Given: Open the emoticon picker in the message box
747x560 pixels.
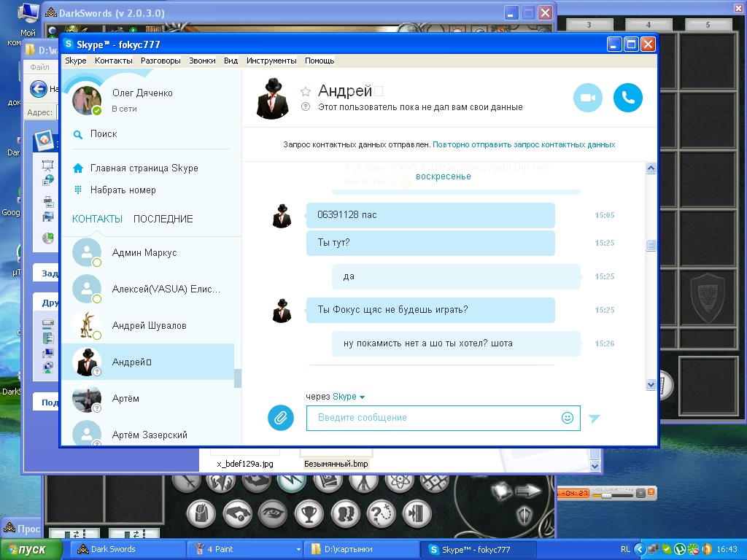Looking at the screenshot, I should 567,418.
